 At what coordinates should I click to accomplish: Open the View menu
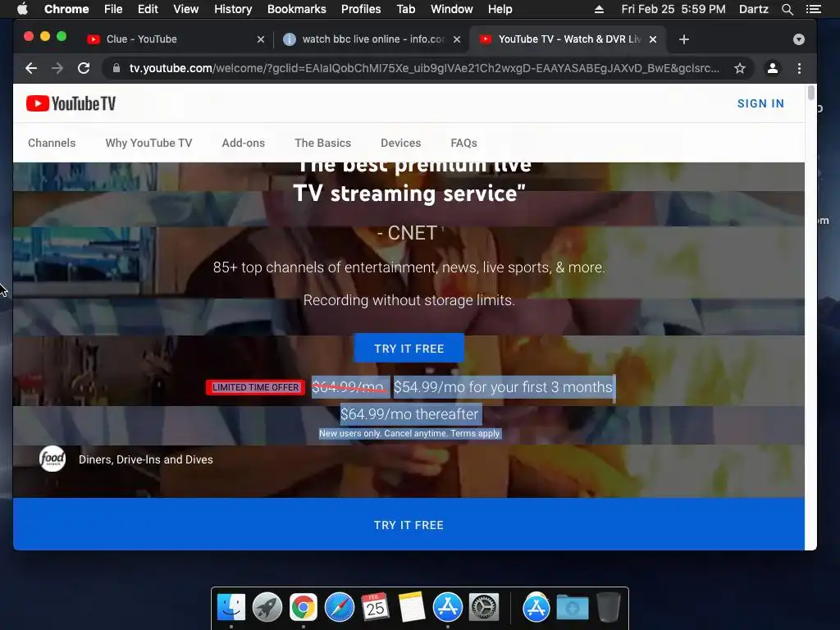tap(186, 9)
